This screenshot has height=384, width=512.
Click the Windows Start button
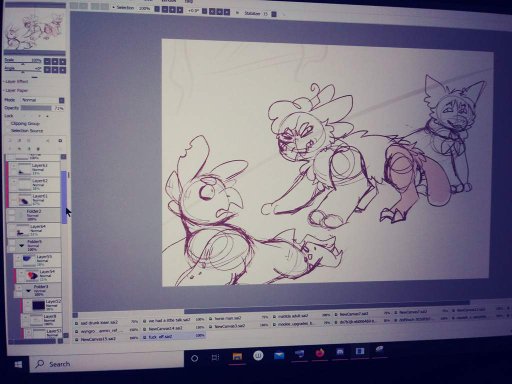tap(18, 364)
